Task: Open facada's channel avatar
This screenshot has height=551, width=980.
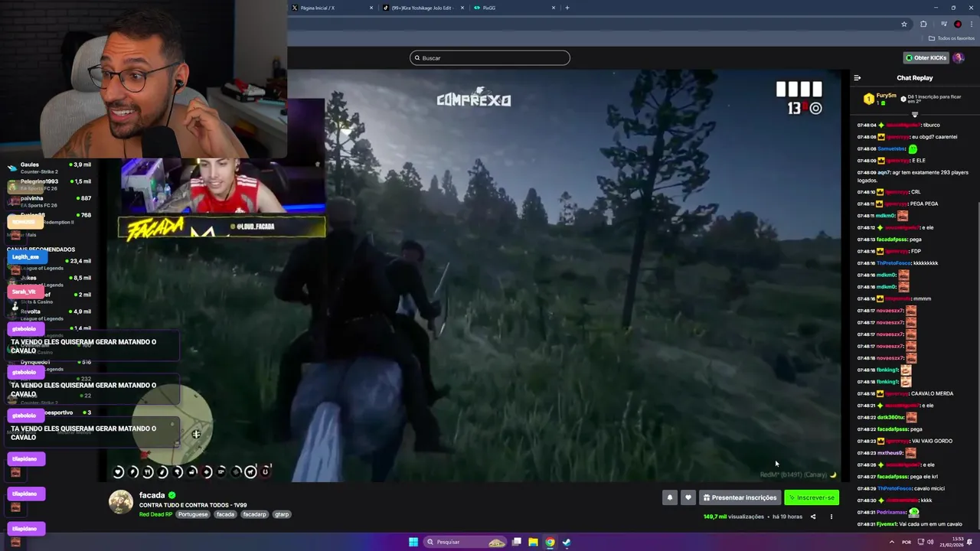Action: 120,502
